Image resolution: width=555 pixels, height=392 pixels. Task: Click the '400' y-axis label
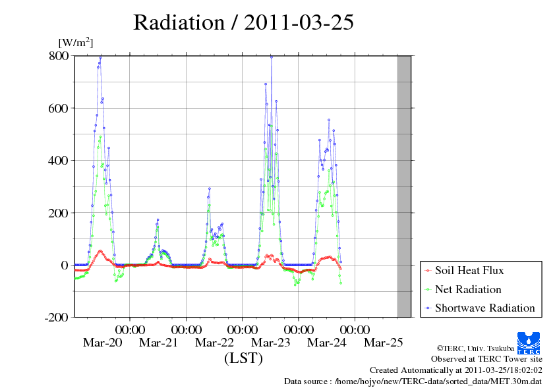[58, 161]
